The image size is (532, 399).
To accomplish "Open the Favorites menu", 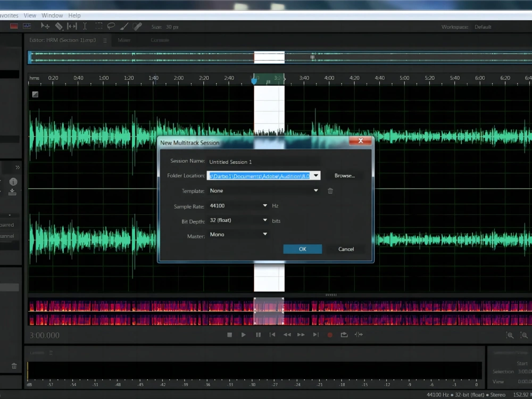I will pos(9,15).
